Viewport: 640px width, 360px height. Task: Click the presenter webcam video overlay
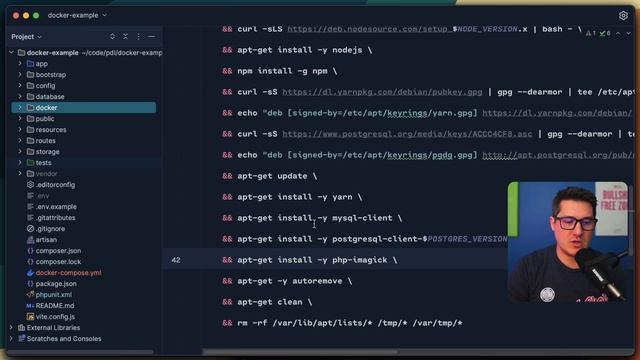[568, 242]
